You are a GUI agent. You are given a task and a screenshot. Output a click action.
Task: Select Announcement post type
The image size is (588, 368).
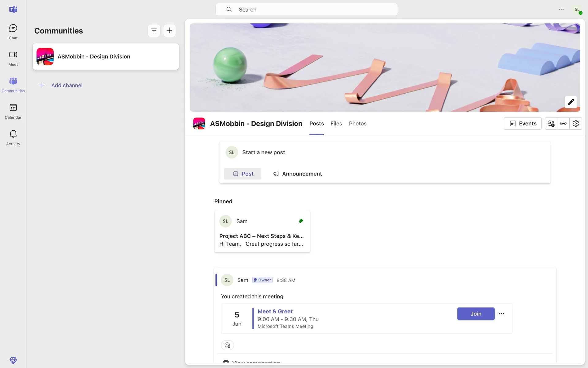tap(297, 174)
